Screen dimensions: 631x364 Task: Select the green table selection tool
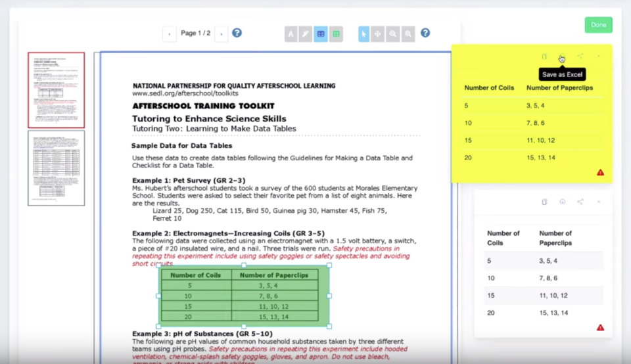click(x=336, y=34)
